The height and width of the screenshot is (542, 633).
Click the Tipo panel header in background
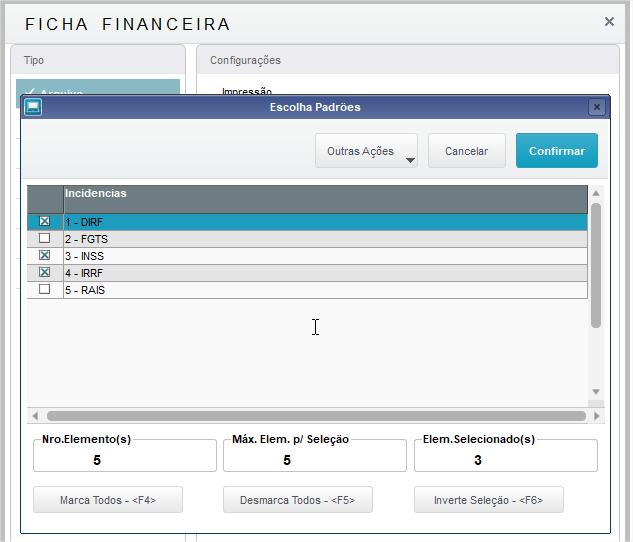point(98,60)
